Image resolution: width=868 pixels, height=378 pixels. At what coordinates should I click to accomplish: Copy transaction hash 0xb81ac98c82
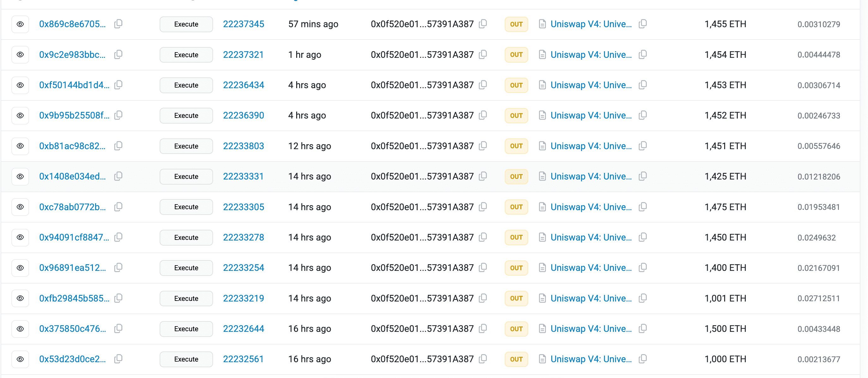(x=118, y=146)
